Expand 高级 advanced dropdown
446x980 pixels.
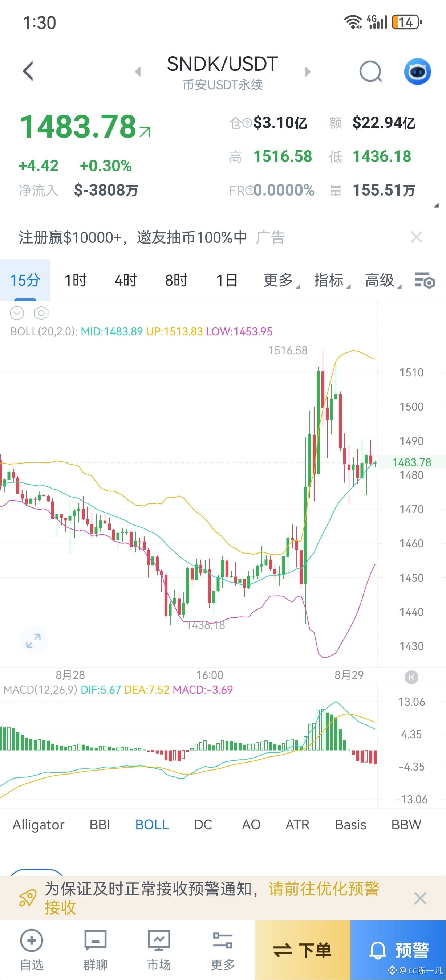pos(383,280)
